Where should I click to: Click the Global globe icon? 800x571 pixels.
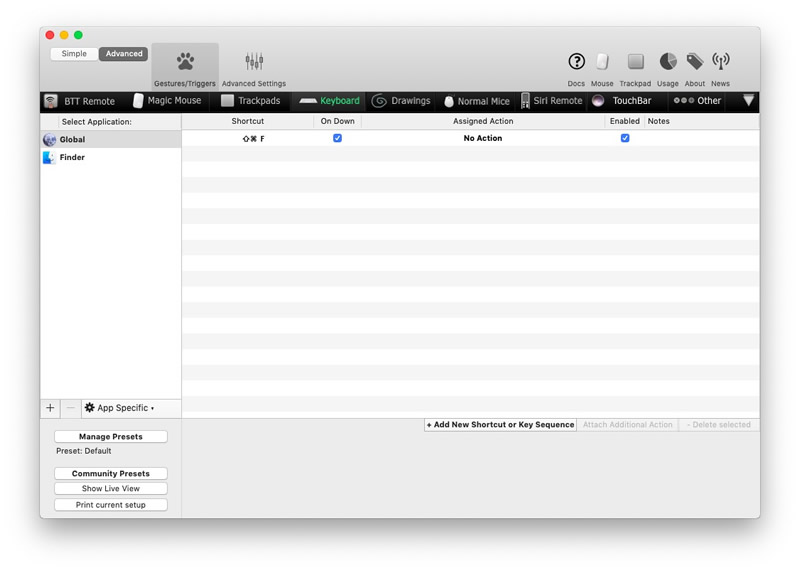tap(49, 139)
